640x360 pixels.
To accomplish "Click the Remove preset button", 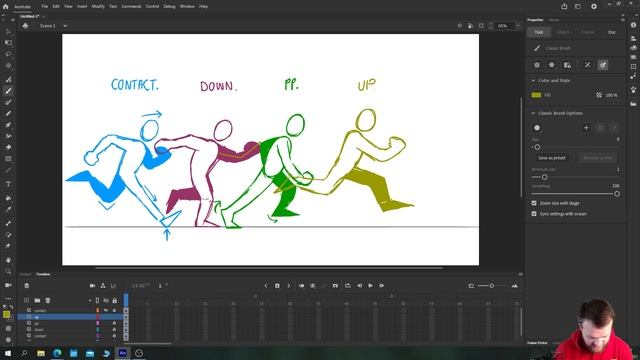I will coord(598,158).
